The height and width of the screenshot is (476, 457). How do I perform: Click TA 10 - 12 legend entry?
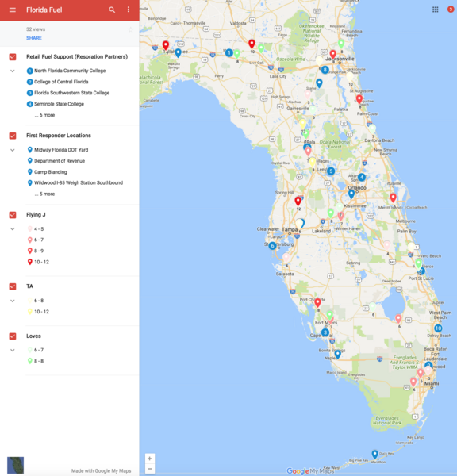click(x=38, y=312)
